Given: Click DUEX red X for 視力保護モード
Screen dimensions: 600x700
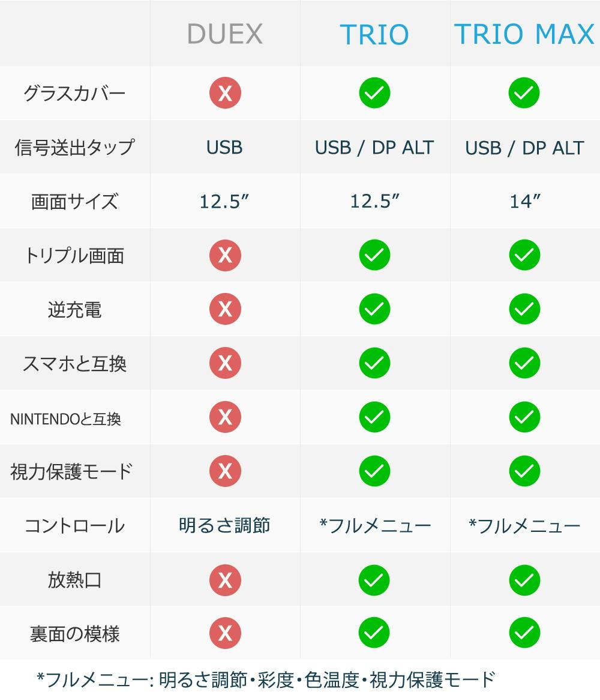Looking at the screenshot, I should click(225, 471).
